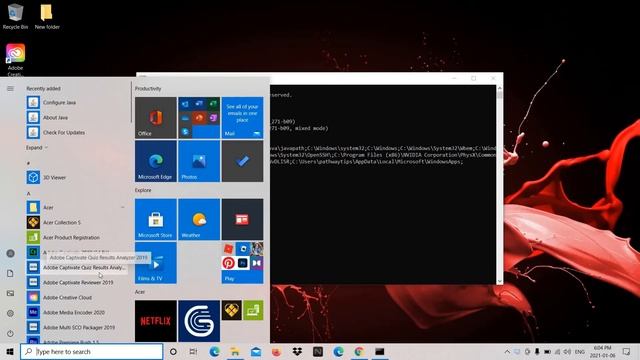This screenshot has height=360, width=640.
Task: Show hidden system tray icons
Action: [x=507, y=351]
